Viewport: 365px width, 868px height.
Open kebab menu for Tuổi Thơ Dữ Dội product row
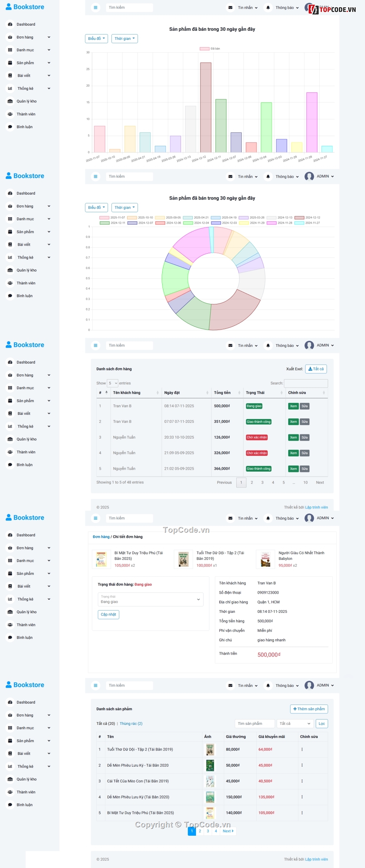pos(302,749)
